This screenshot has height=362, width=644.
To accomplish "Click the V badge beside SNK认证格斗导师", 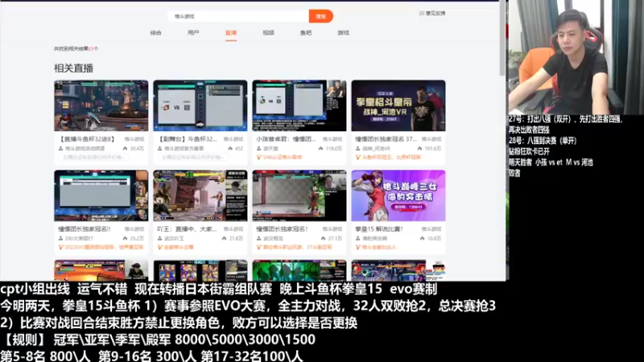I will click(258, 158).
